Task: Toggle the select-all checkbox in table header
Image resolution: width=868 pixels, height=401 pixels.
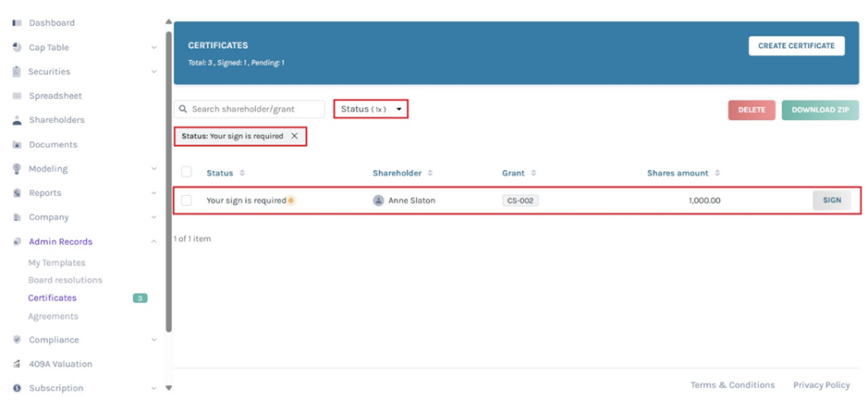Action: 187,173
